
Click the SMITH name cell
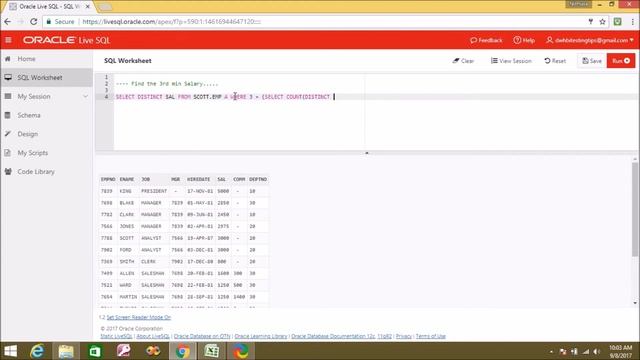pos(127,262)
